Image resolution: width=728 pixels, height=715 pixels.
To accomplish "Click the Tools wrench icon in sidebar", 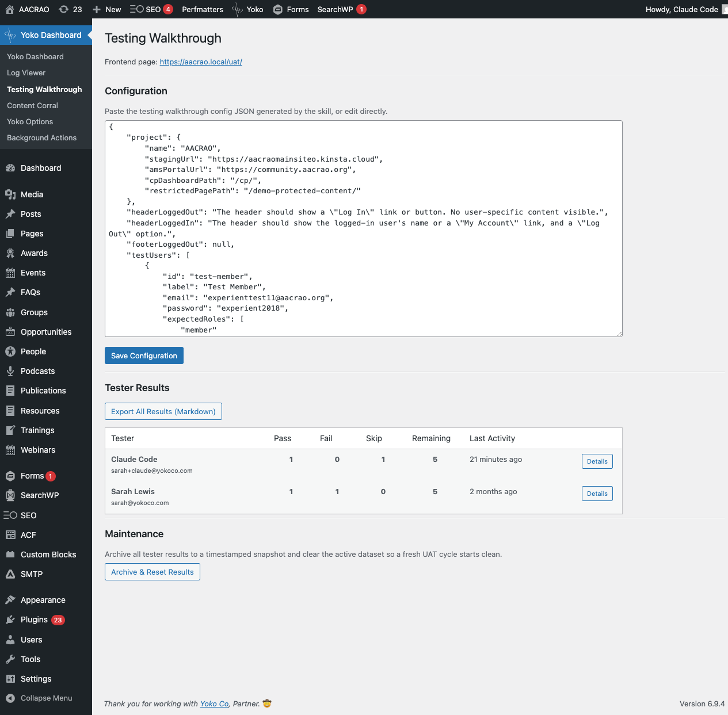I will (10, 659).
